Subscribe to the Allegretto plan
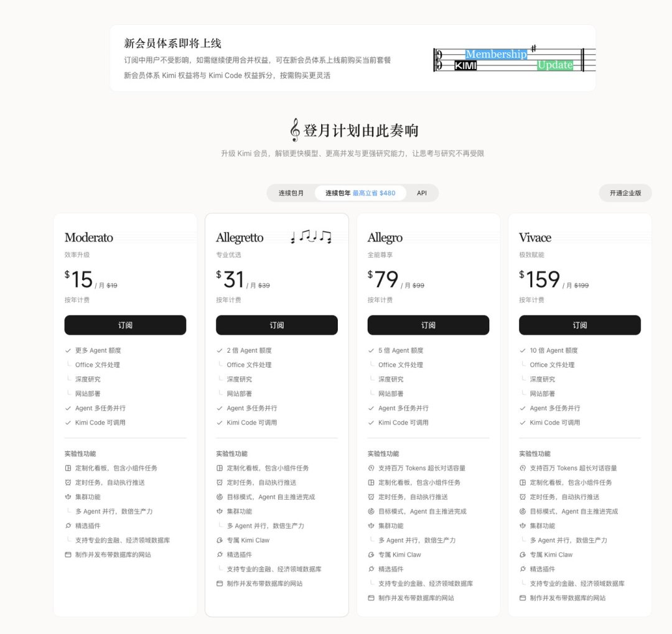Image resolution: width=672 pixels, height=634 pixels. point(277,325)
